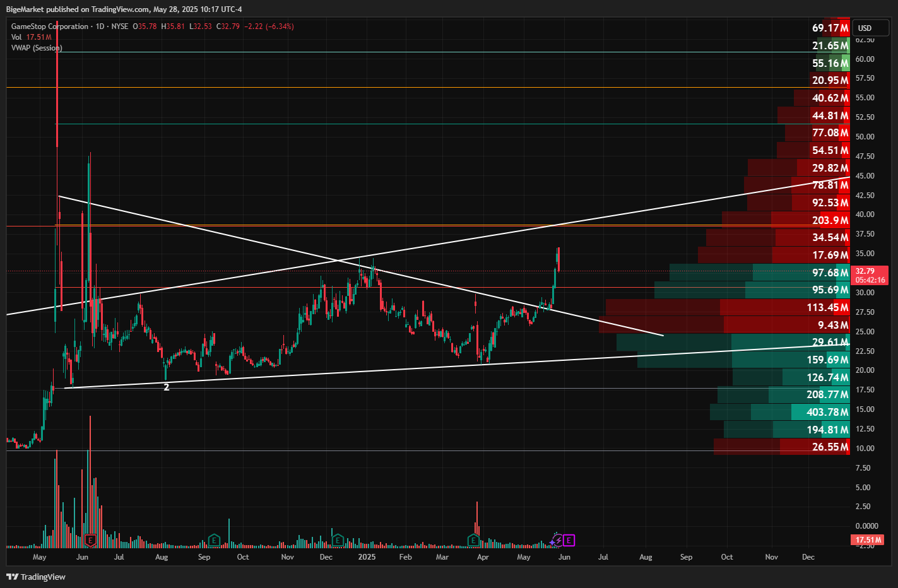
Task: Click the GameStop Corporation symbol title
Action: pyautogui.click(x=50, y=26)
